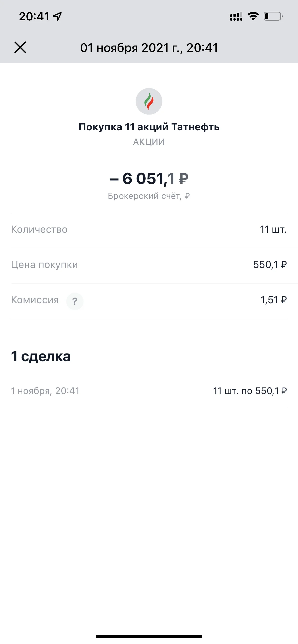298x644 pixels.
Task: Open the commission help question mark
Action: point(75,301)
